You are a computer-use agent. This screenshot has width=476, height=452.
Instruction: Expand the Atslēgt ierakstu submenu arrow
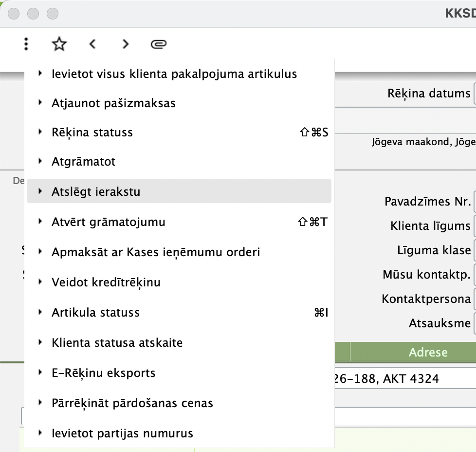(39, 191)
